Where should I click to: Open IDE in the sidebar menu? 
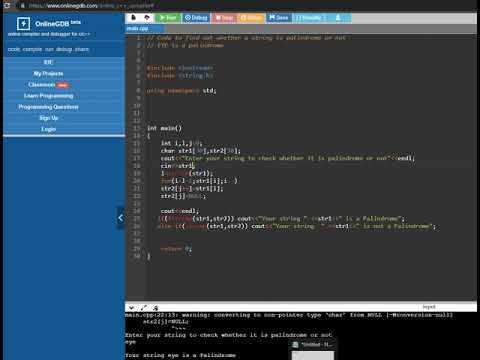48,62
